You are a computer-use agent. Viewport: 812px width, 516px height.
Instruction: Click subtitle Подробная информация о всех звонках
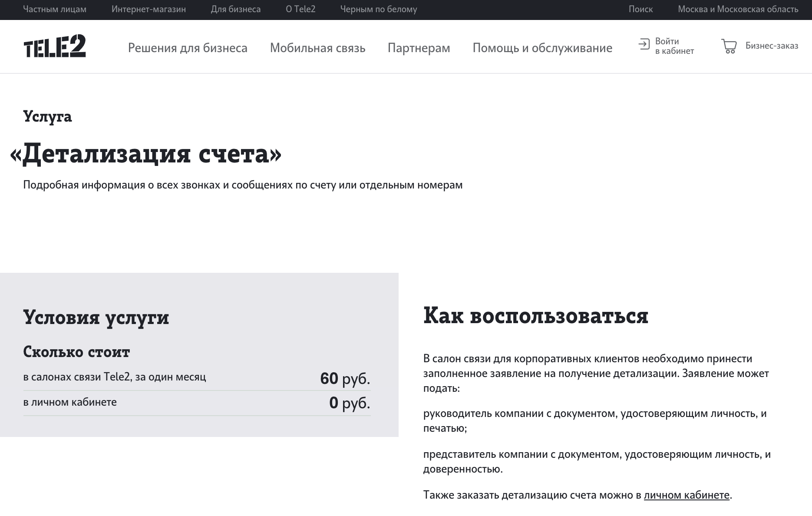(243, 185)
